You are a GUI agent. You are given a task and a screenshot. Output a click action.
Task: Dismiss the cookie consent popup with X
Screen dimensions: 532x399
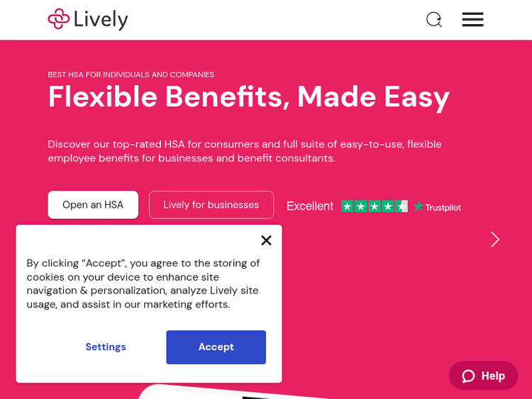coord(266,240)
